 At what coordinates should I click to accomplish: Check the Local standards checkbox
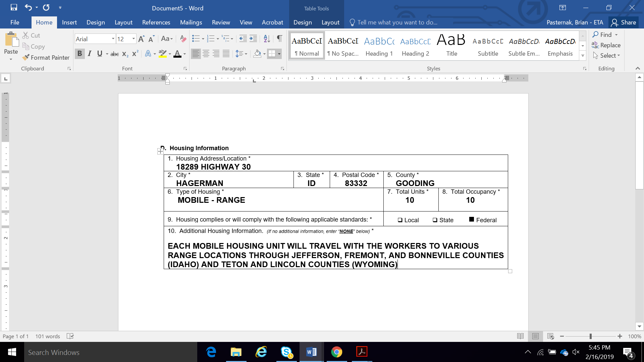[400, 220]
